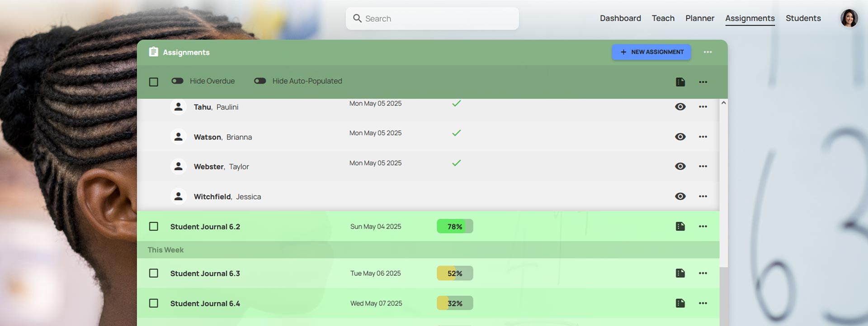Click the eye icon for Webster, Taylor
Viewport: 868px width, 326px height.
coord(680,166)
